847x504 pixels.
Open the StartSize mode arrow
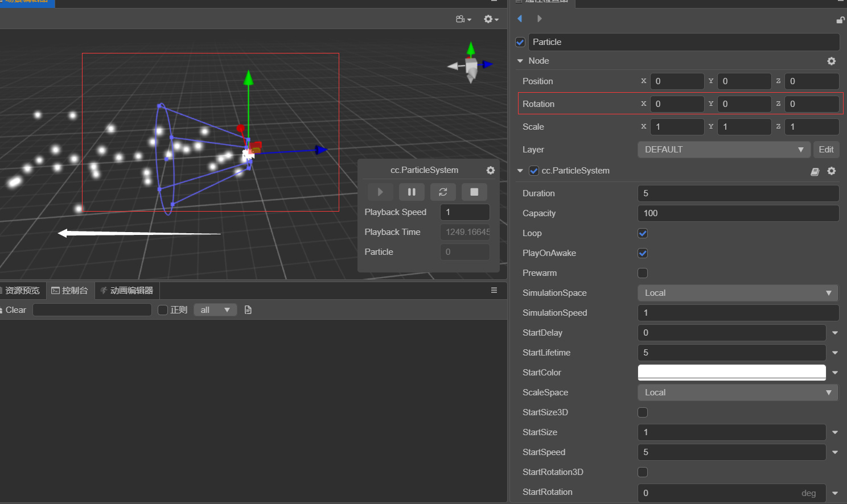[x=835, y=432]
